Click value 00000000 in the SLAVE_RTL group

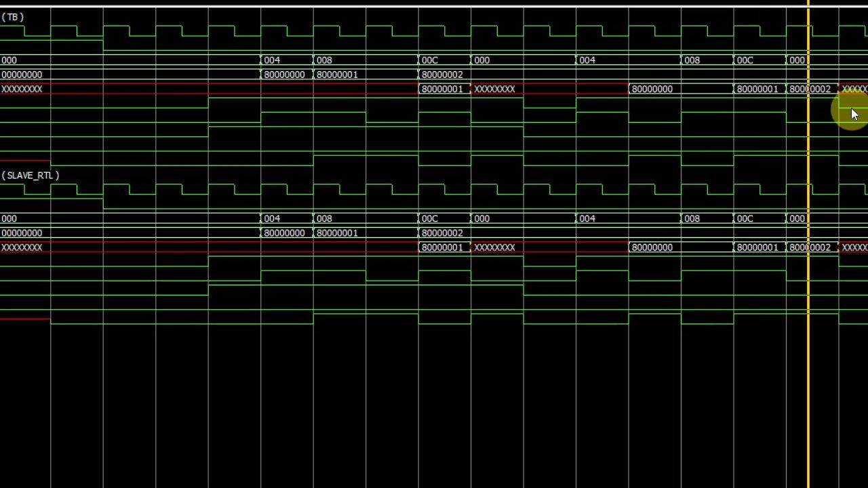[22, 233]
